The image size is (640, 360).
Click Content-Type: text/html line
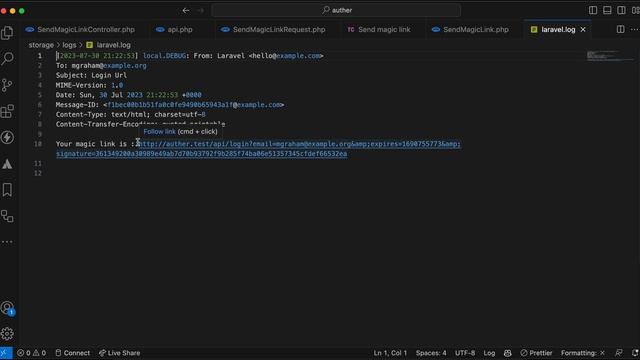[131, 114]
